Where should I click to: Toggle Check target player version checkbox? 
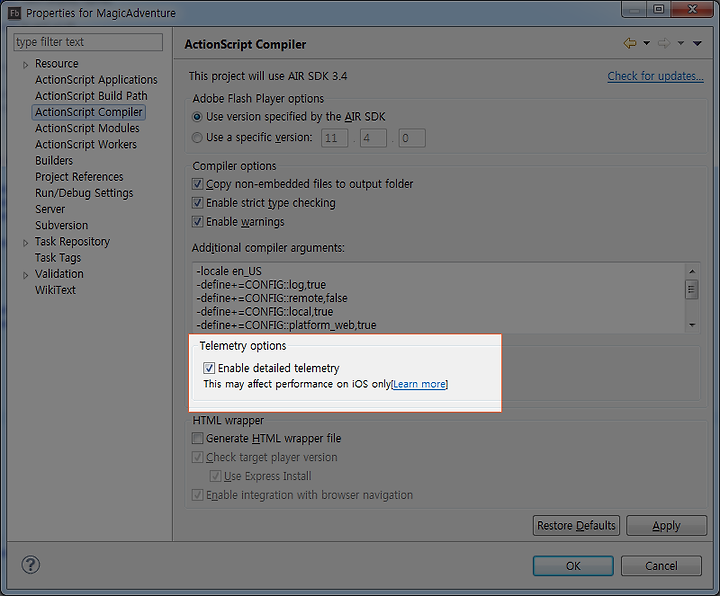tap(197, 457)
